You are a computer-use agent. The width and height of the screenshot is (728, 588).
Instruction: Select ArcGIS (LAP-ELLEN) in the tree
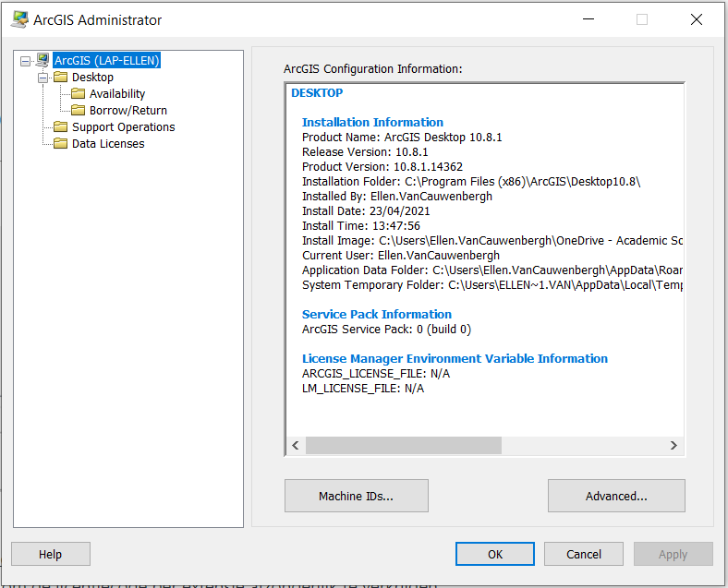tap(107, 60)
